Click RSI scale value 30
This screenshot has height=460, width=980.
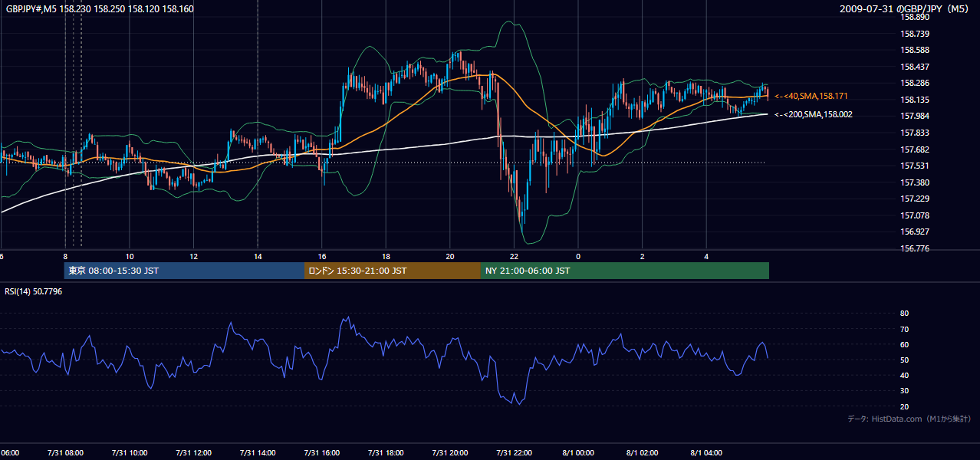click(904, 391)
